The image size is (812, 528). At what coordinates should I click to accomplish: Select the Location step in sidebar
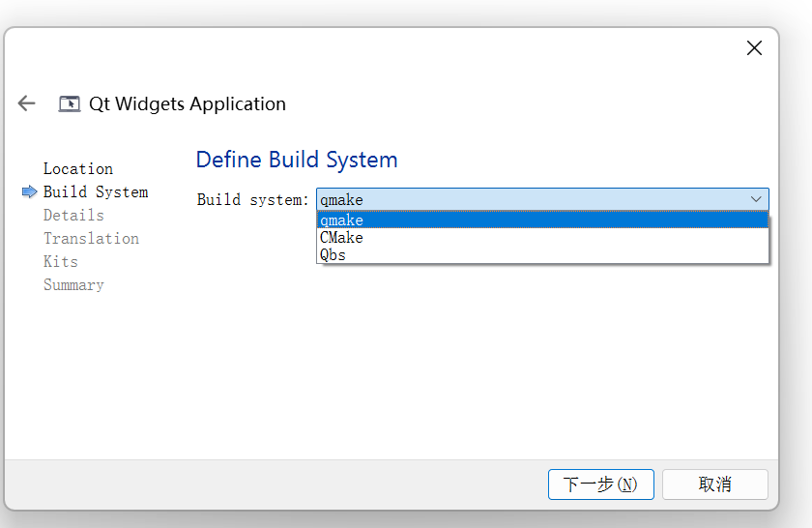(78, 169)
